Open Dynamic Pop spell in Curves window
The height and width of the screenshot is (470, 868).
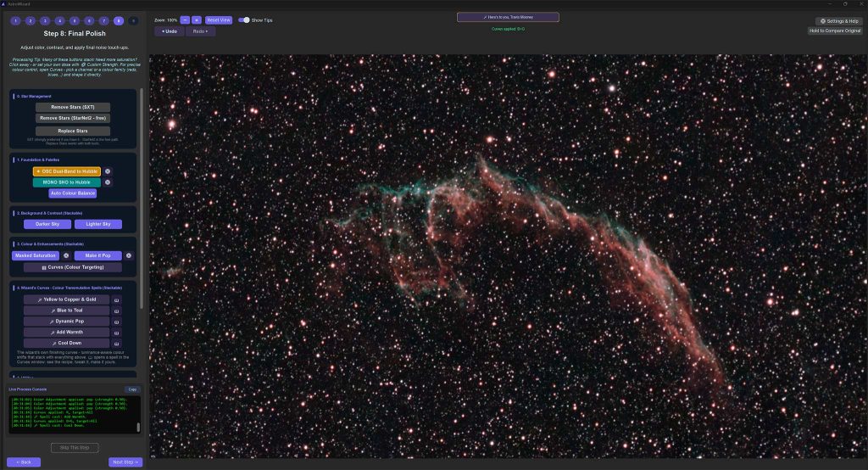click(116, 322)
